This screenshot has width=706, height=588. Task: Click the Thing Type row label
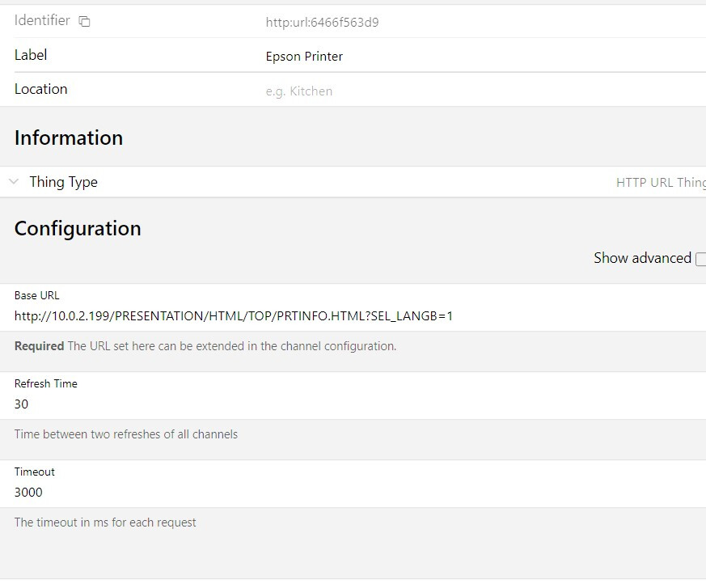tap(64, 181)
